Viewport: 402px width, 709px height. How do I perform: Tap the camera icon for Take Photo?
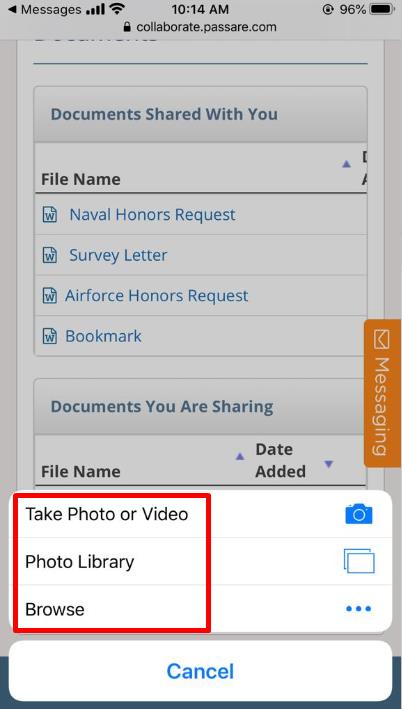click(359, 515)
